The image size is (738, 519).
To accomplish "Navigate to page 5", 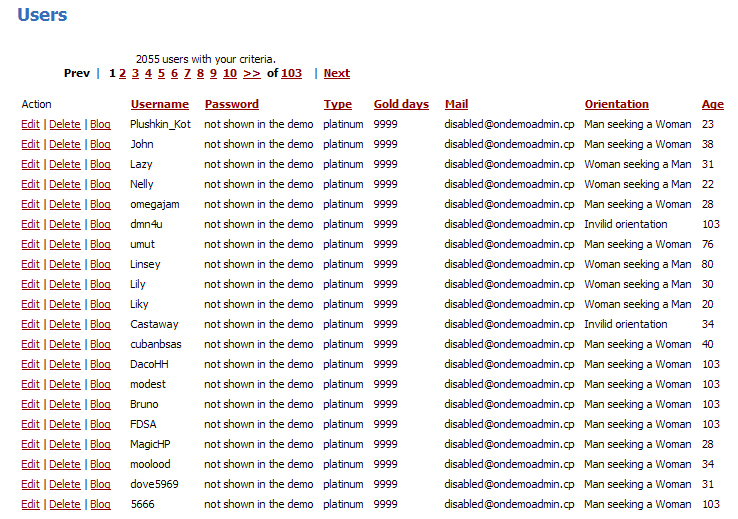I will (x=161, y=73).
